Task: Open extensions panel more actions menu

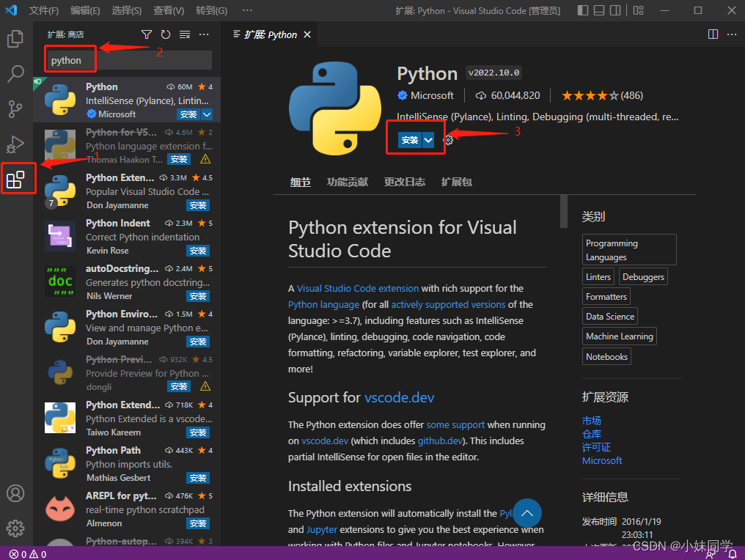Action: click(204, 34)
